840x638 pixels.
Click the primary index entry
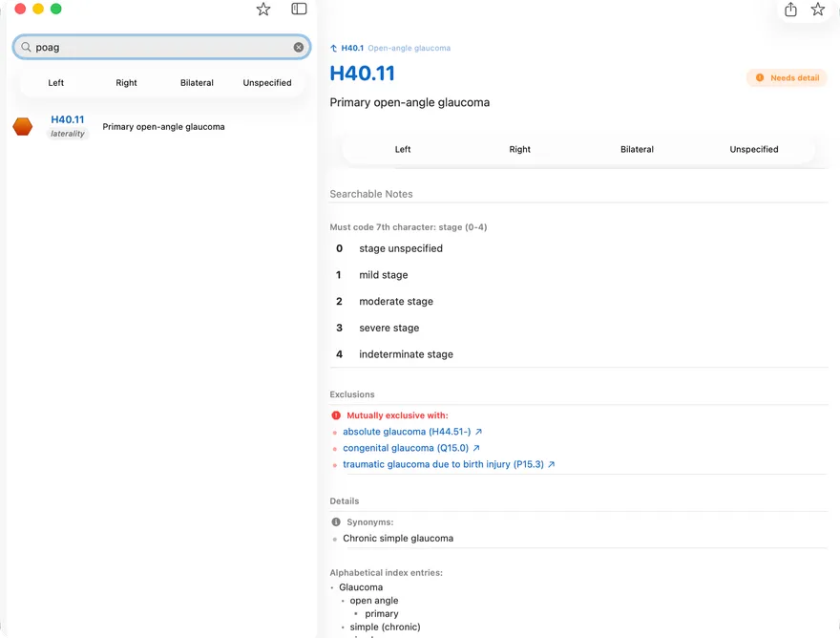pos(382,614)
